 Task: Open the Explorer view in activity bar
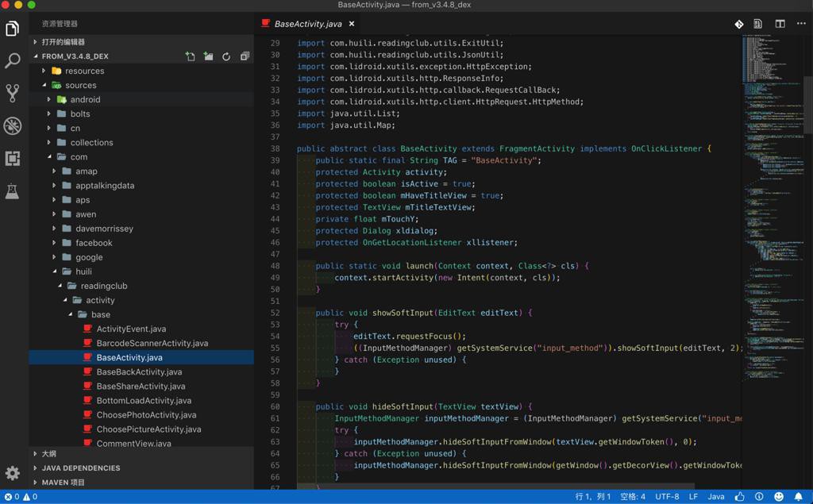pos(13,29)
